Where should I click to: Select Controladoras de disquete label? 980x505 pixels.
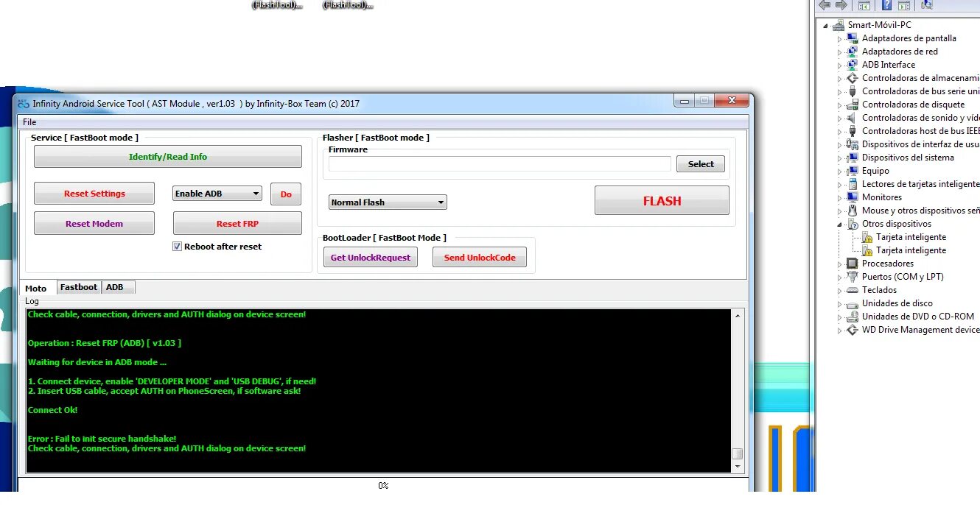913,105
